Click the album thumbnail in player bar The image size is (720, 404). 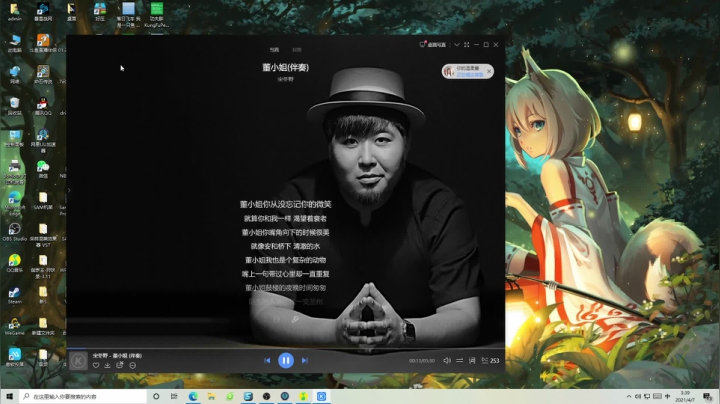click(x=78, y=361)
